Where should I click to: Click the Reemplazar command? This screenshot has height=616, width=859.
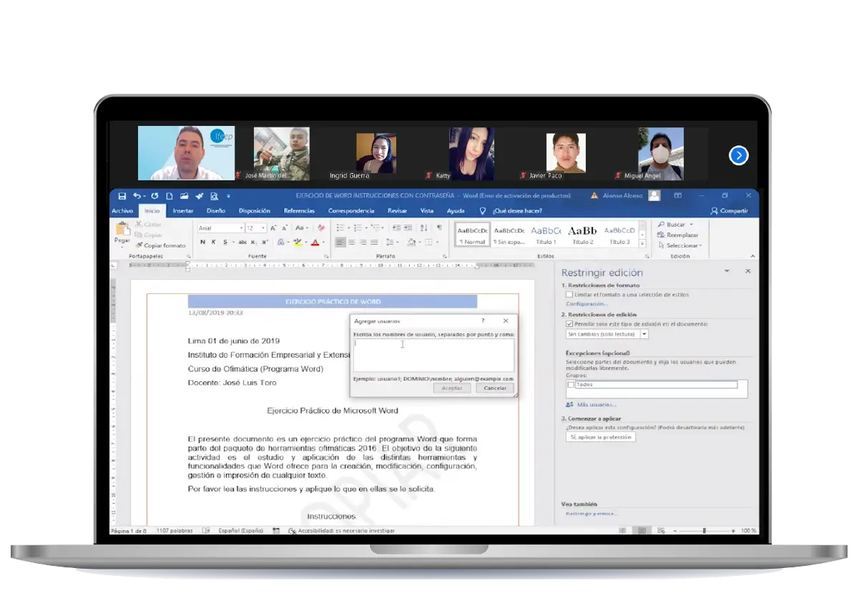pyautogui.click(x=677, y=235)
